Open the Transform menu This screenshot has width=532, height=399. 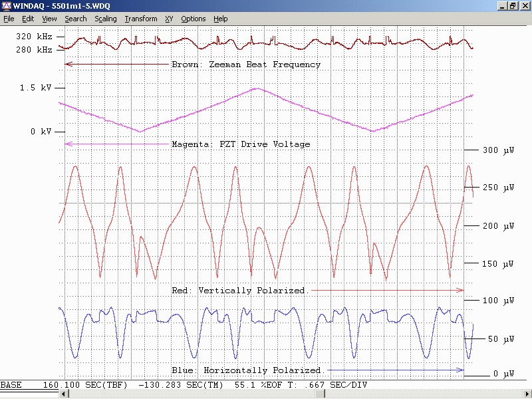(141, 19)
